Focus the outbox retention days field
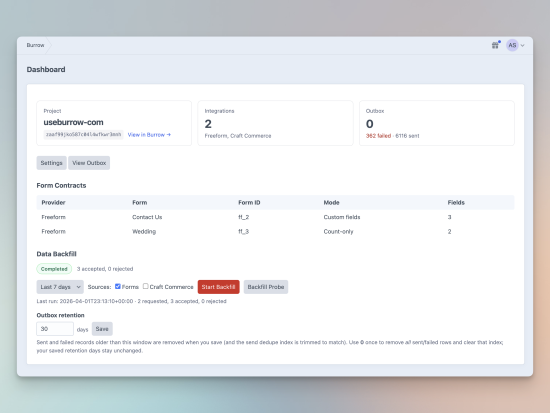The image size is (550, 413). tap(55, 329)
